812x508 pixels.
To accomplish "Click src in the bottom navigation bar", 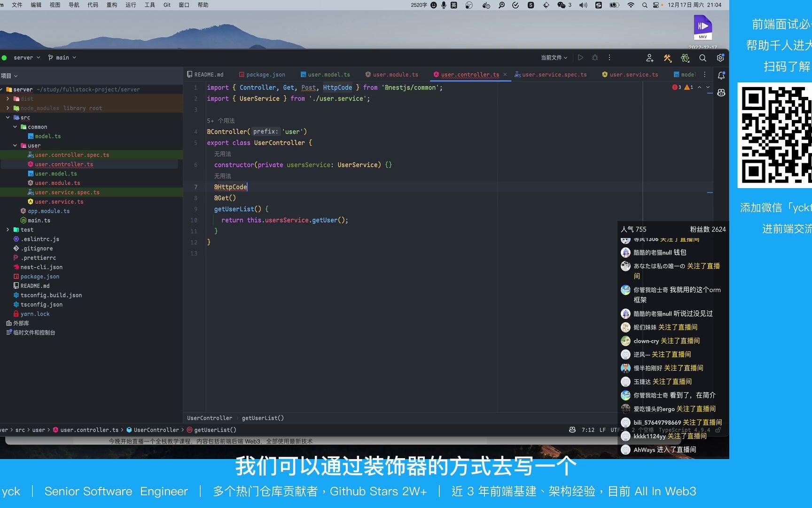I will pyautogui.click(x=20, y=430).
